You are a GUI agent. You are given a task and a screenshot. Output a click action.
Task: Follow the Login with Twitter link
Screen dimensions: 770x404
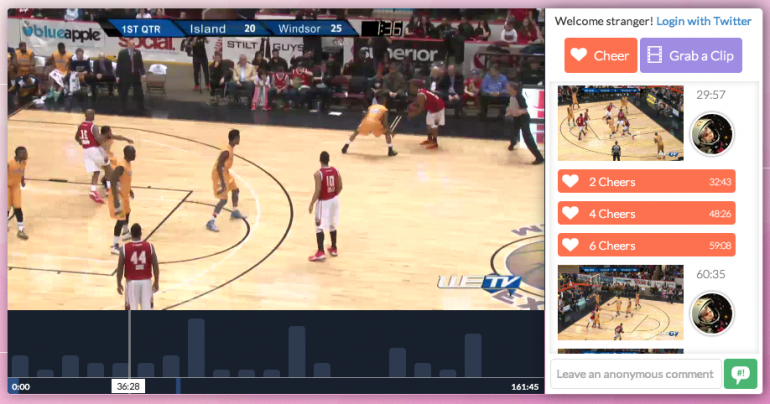[x=703, y=21]
